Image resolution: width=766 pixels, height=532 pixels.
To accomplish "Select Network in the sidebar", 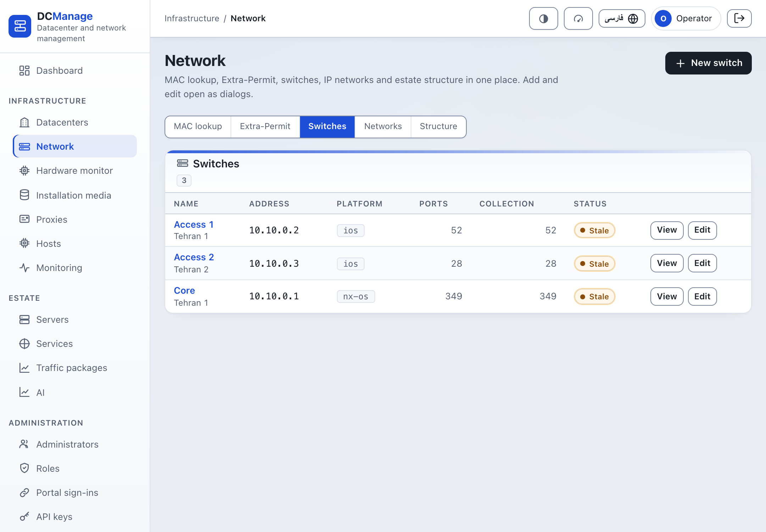I will 74,146.
